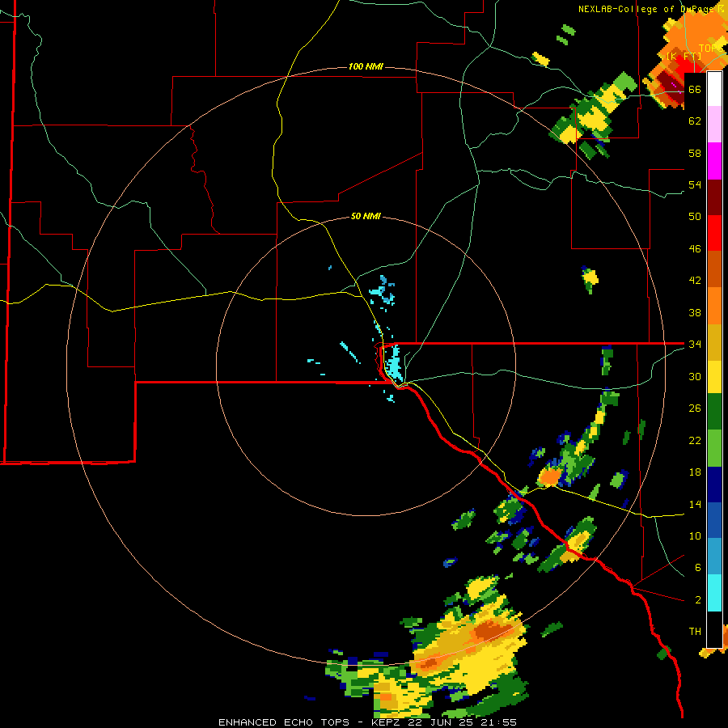
Task: Click the medium blue legend swatch
Action: coord(714,520)
